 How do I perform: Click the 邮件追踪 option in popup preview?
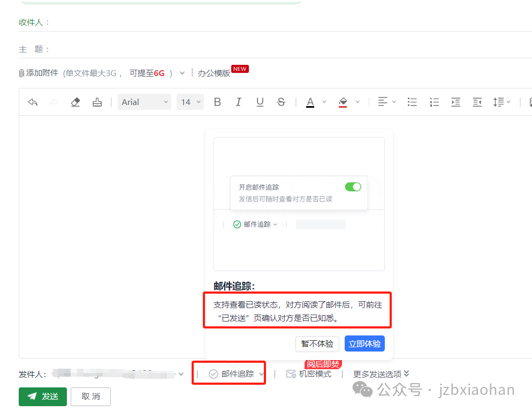[x=255, y=225]
